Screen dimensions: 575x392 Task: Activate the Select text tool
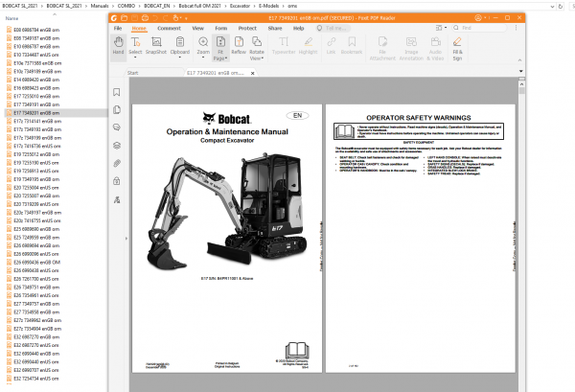(x=135, y=46)
